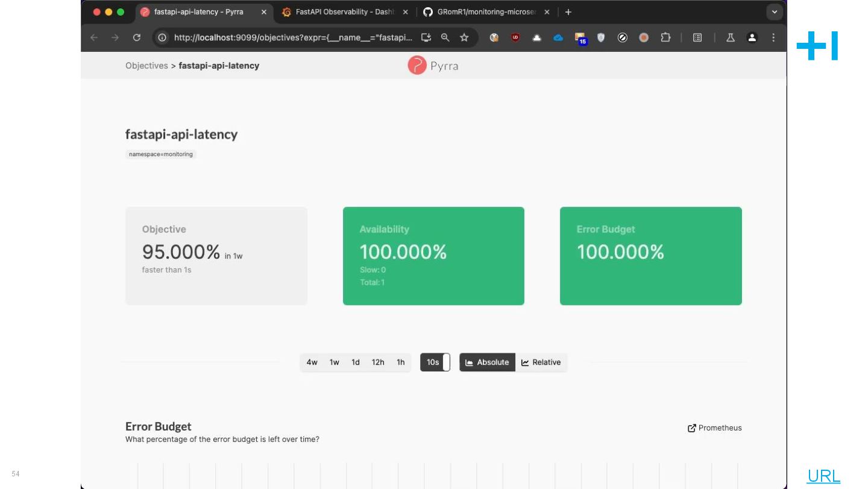Close the fastapi-api-latency tab
868x489 pixels.
click(x=263, y=12)
